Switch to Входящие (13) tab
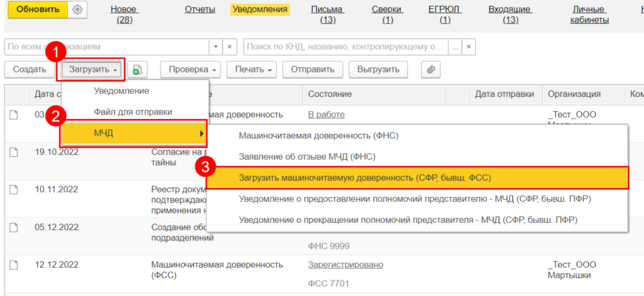644x296 pixels. point(511,15)
